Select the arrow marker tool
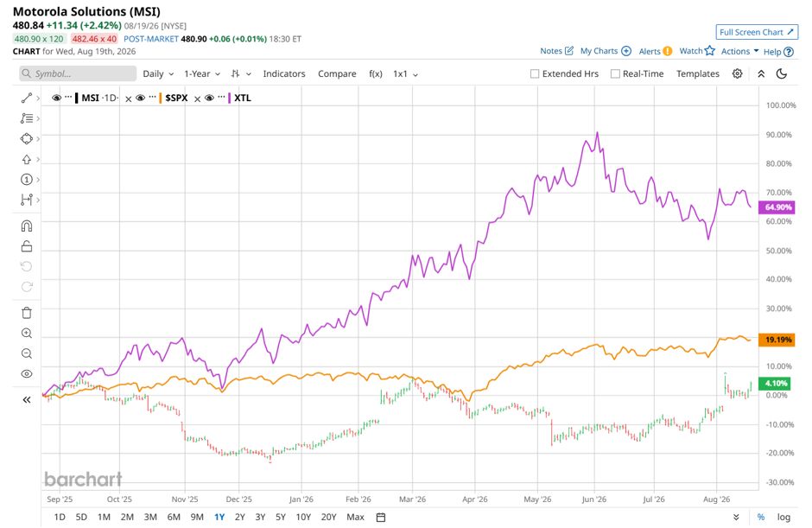812x528 pixels. tap(27, 160)
